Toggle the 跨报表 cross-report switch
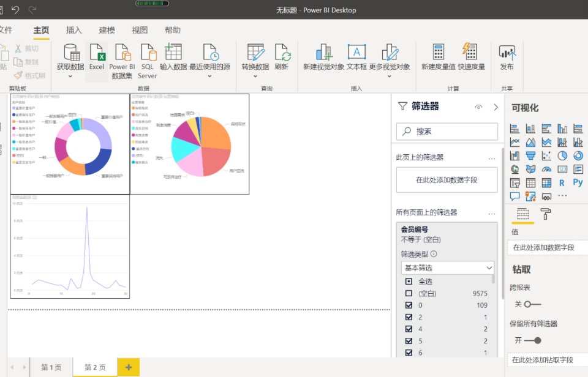The width and height of the screenshot is (588, 377). 532,304
